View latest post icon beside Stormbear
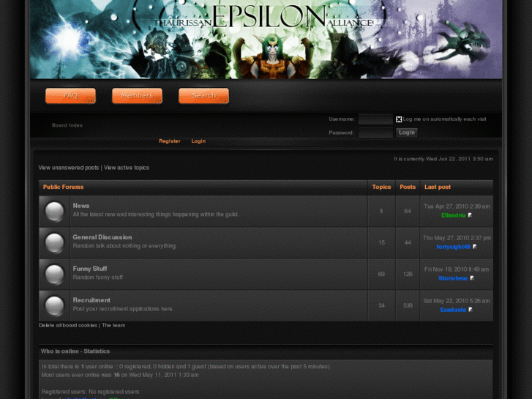 [x=472, y=278]
